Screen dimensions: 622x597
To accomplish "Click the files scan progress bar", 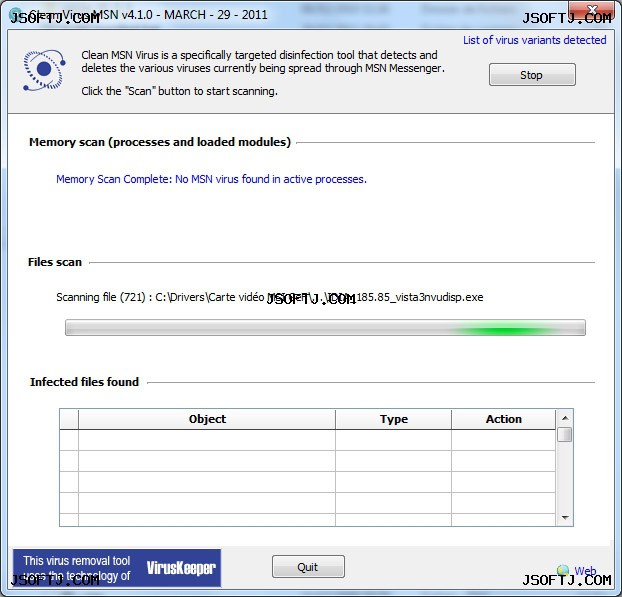I will tap(325, 328).
